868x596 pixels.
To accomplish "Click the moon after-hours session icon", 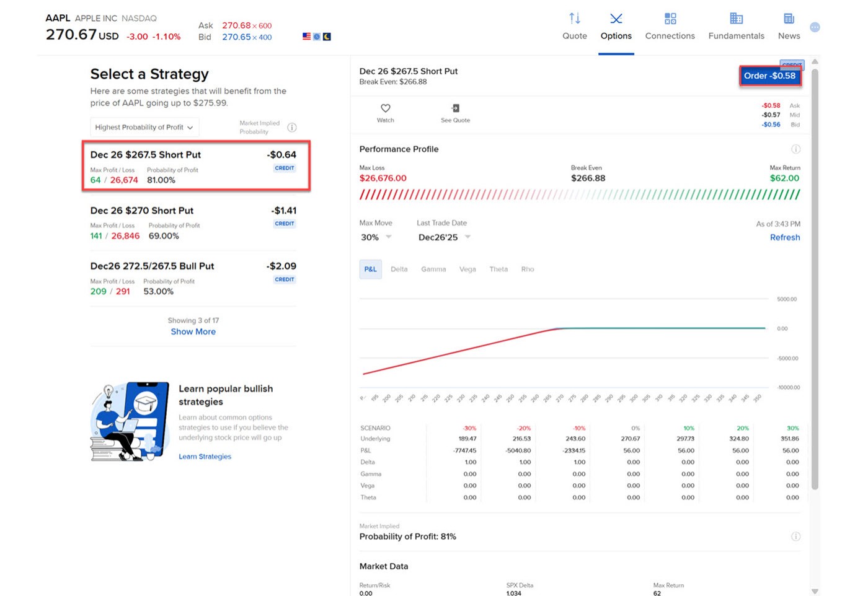I will point(327,37).
